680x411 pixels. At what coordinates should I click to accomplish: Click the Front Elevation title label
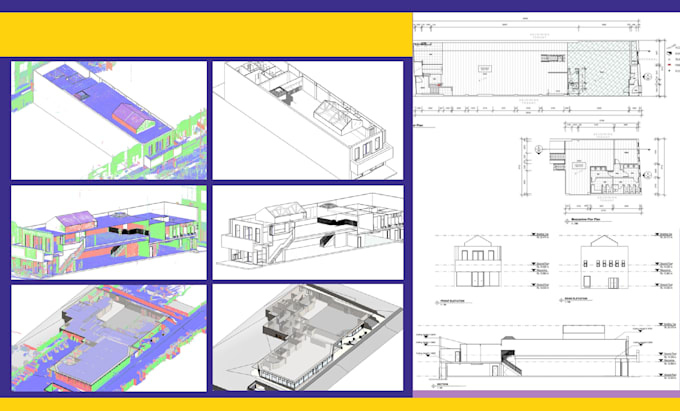tap(452, 301)
